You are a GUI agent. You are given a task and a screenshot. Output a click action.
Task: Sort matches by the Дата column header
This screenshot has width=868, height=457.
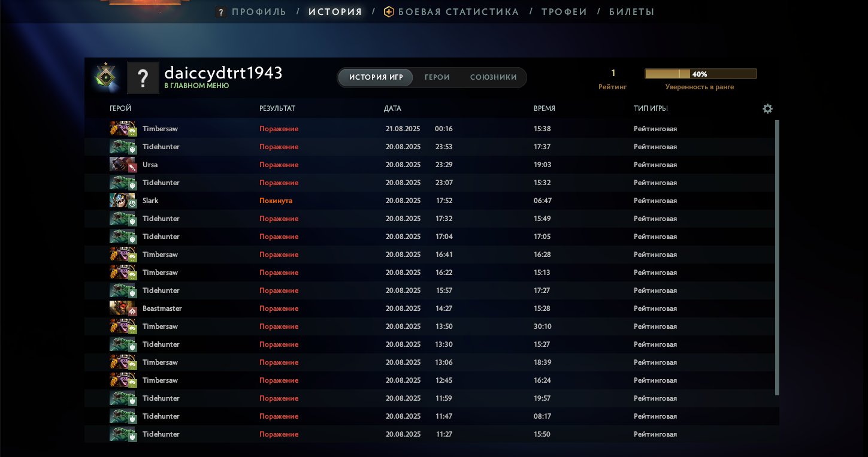coord(392,108)
